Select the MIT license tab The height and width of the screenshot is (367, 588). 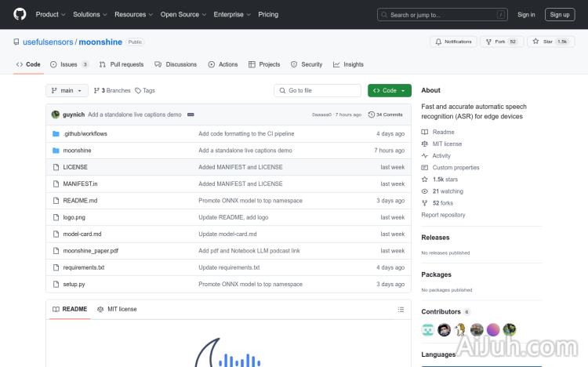tap(117, 309)
